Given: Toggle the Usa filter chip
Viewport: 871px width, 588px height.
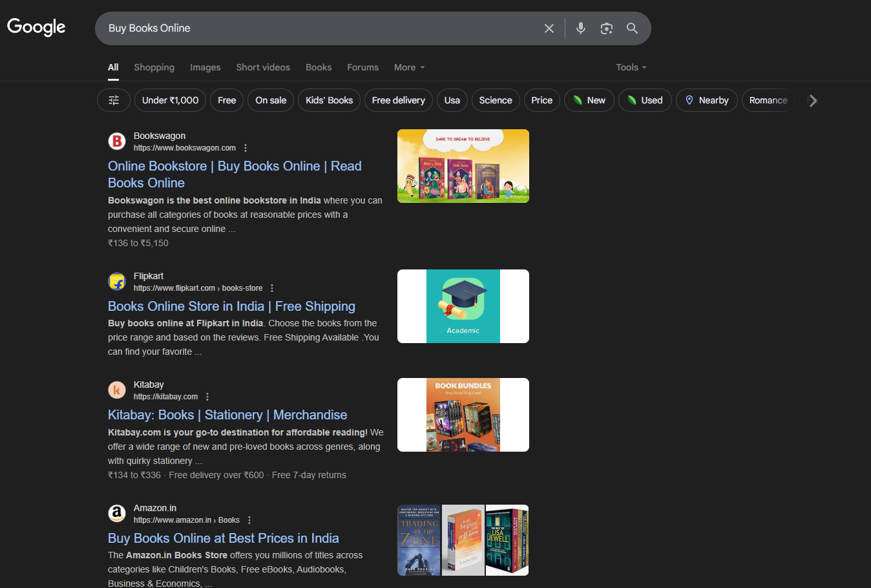Looking at the screenshot, I should [452, 100].
